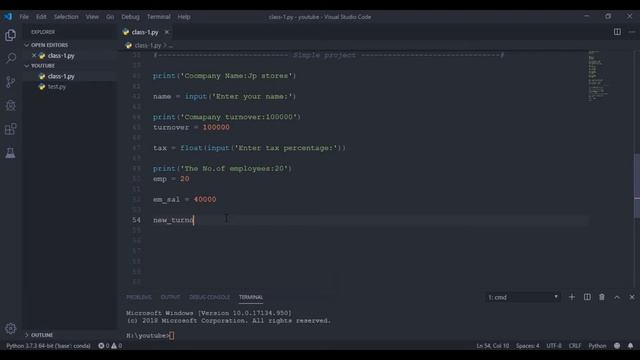Open the View menu

tap(92, 17)
